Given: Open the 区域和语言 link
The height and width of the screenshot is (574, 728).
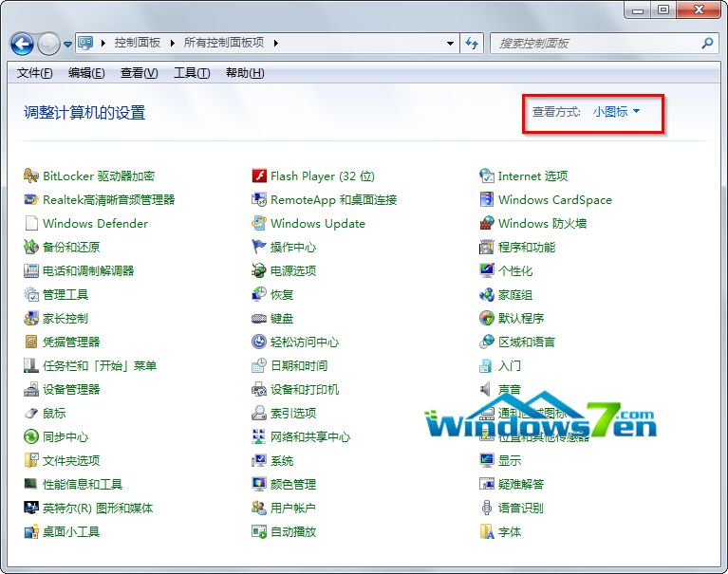Looking at the screenshot, I should pos(527,342).
